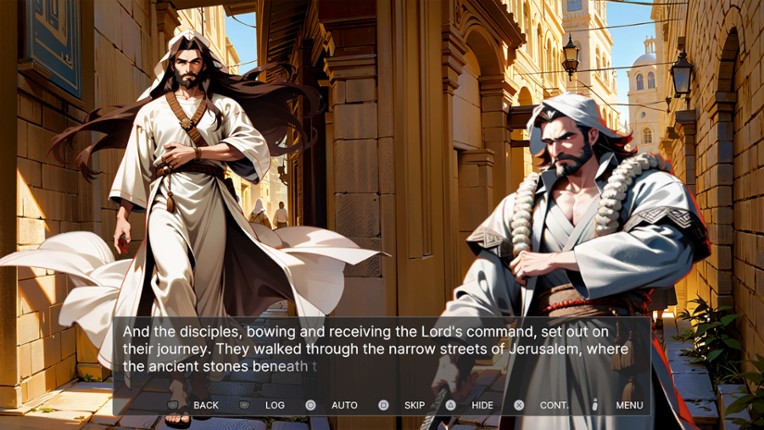The height and width of the screenshot is (430, 764).
Task: Activate SKIP to fast-forward text
Action: (x=414, y=405)
